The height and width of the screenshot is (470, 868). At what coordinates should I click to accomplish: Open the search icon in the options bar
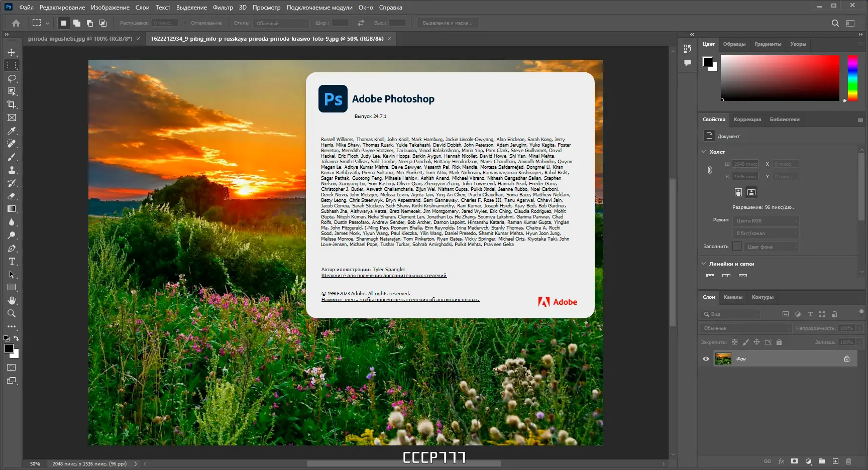coord(835,23)
